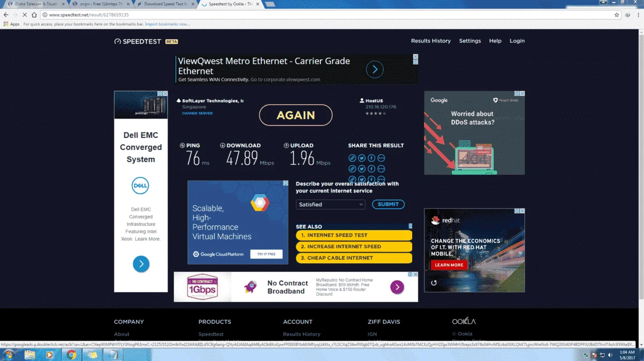Open Results History in top navigation
This screenshot has width=644, height=361.
[x=431, y=41]
